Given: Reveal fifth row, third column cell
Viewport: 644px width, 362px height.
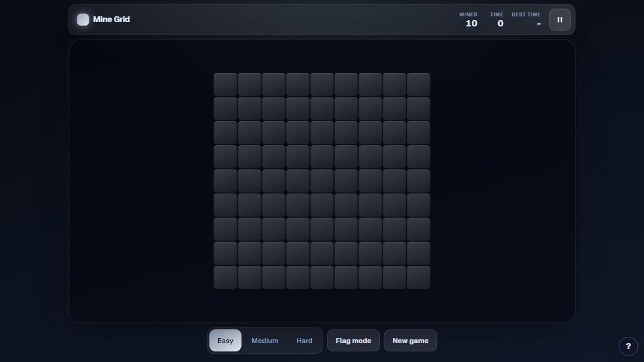Looking at the screenshot, I should pyautogui.click(x=274, y=181).
